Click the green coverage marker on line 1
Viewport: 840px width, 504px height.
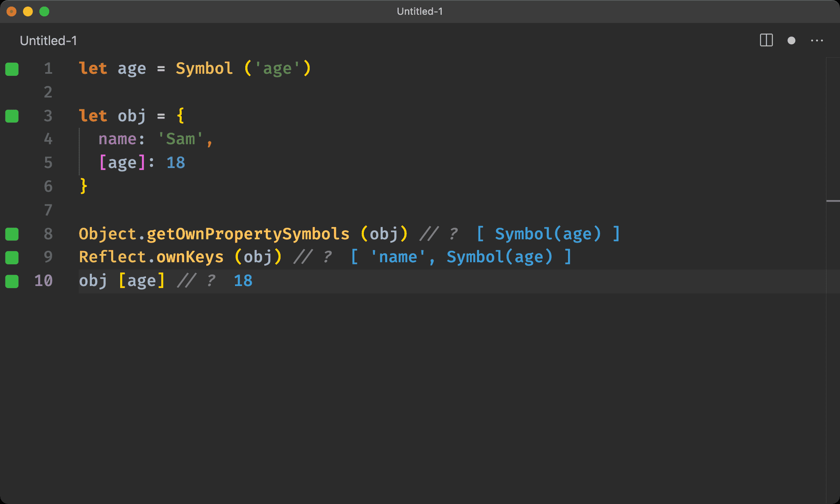pyautogui.click(x=12, y=69)
